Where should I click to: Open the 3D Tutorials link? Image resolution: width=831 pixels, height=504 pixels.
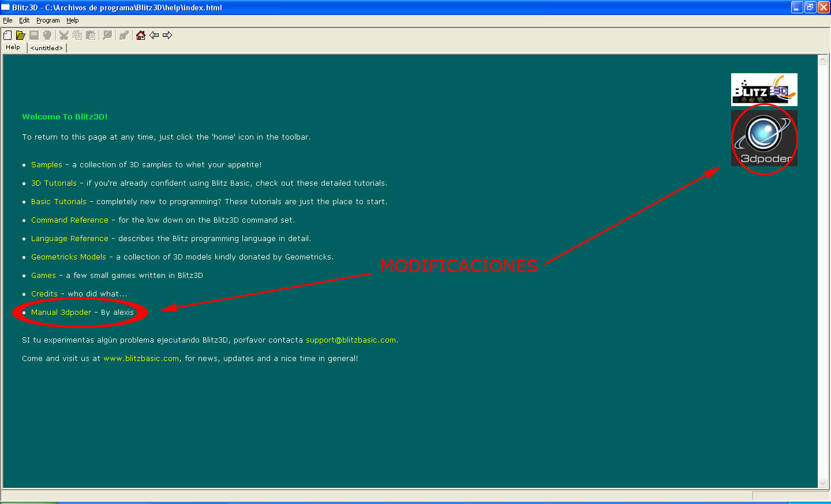click(x=54, y=183)
